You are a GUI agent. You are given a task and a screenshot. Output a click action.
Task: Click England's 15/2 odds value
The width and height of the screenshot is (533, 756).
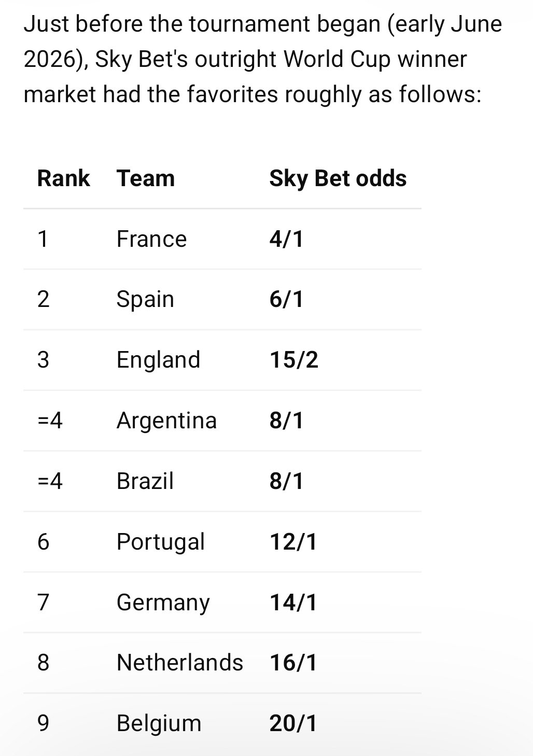[x=294, y=360]
